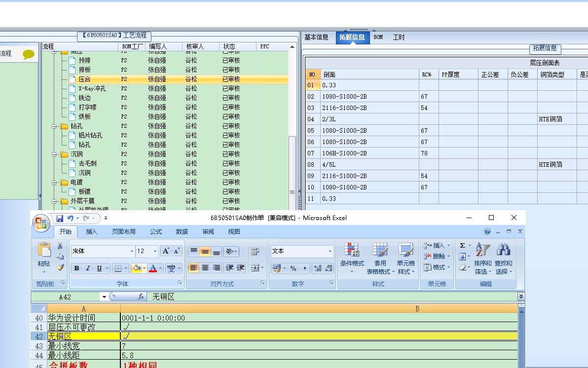Undo the last action in Excel
This screenshot has height=368, width=588.
click(x=70, y=218)
